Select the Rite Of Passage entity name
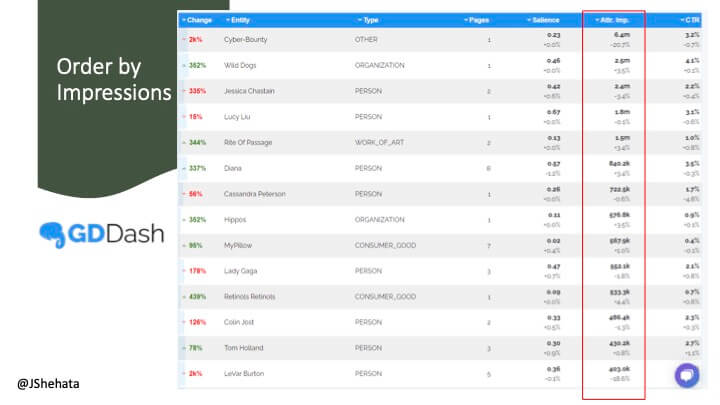Image resolution: width=720 pixels, height=405 pixels. 248,142
